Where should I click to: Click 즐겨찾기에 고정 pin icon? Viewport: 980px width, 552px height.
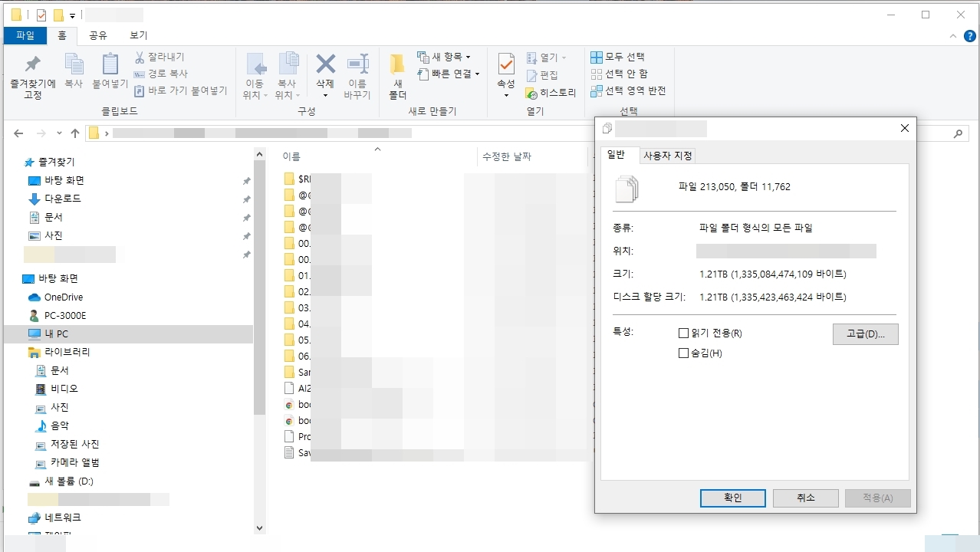32,64
